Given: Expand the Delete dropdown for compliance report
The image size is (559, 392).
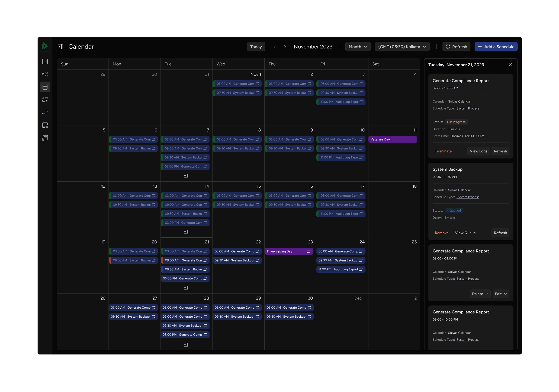Looking at the screenshot, I should [480, 294].
